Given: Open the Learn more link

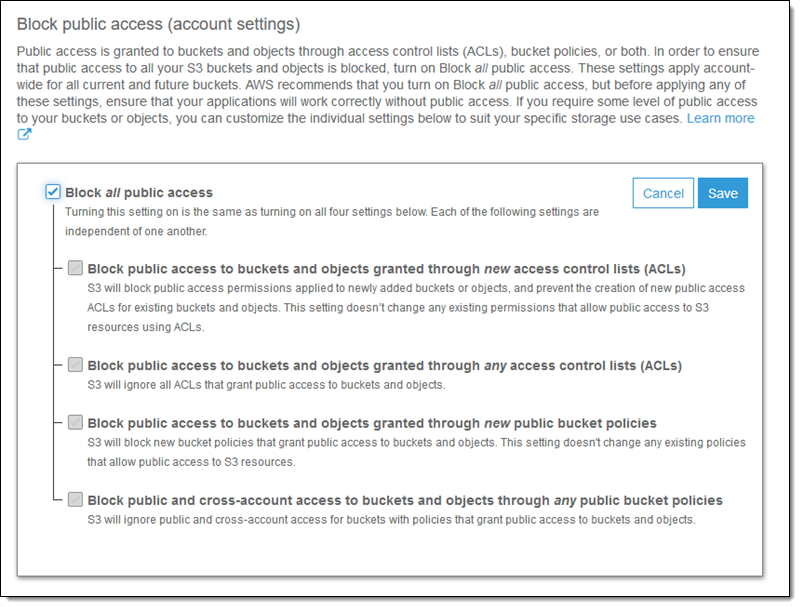Looking at the screenshot, I should click(720, 118).
